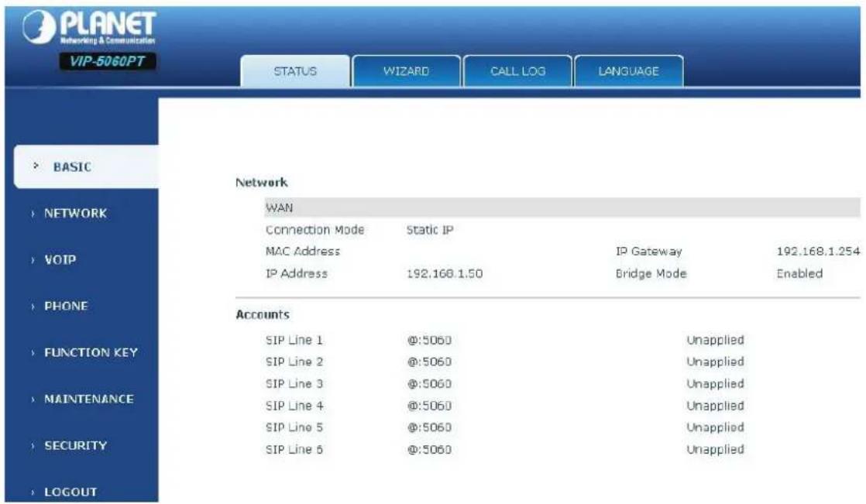
Task: Open the STATUS tab
Action: [x=295, y=71]
